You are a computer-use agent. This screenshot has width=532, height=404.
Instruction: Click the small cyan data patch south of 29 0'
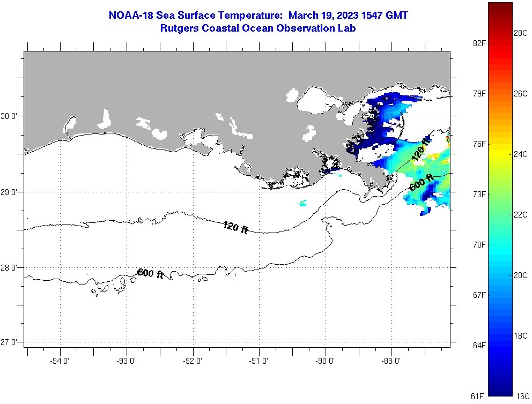tap(302, 203)
